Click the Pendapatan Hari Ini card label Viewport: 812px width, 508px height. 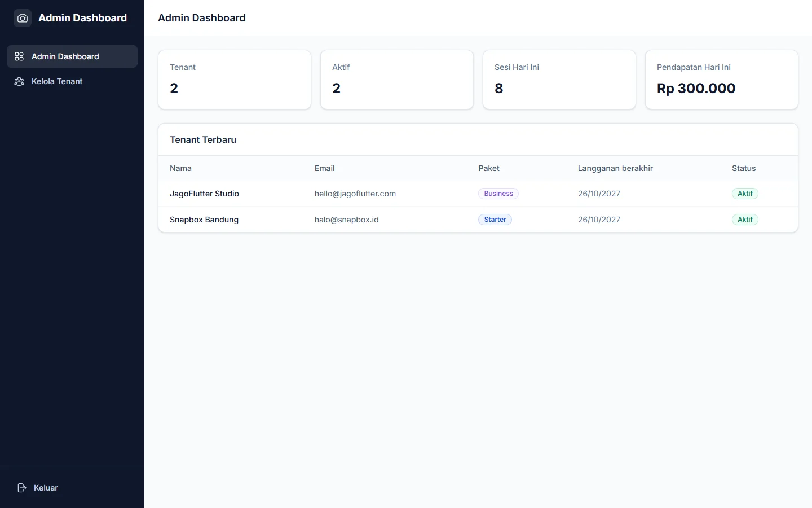694,67
